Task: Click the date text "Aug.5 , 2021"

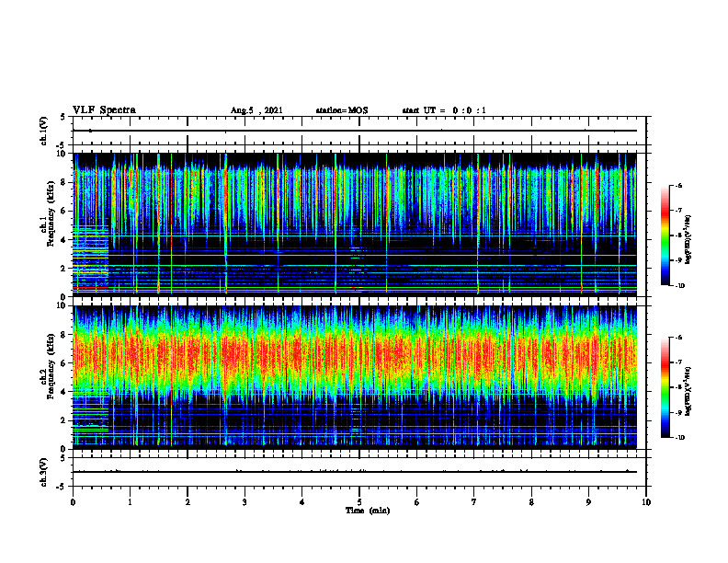Action: tap(256, 110)
